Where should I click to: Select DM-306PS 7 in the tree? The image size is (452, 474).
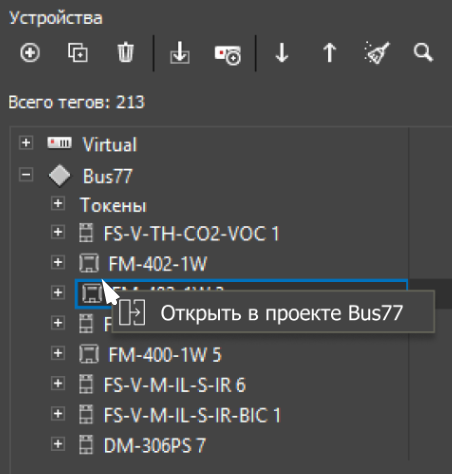tap(155, 445)
